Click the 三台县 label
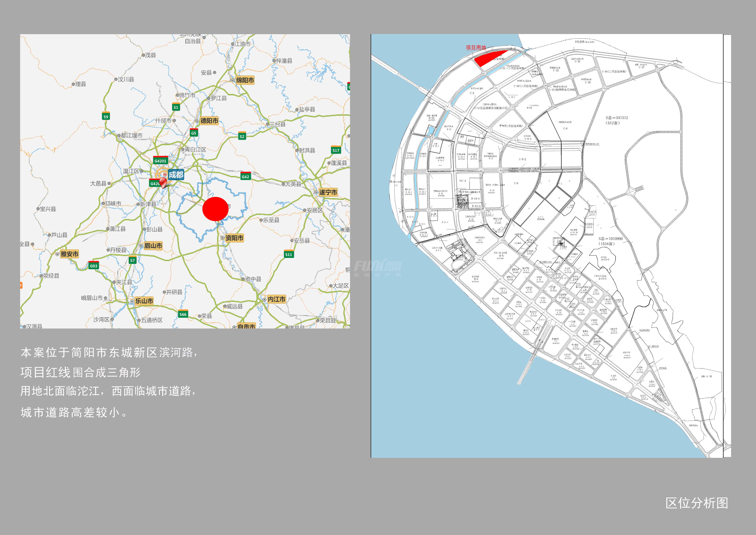This screenshot has height=535, width=756. [277, 124]
